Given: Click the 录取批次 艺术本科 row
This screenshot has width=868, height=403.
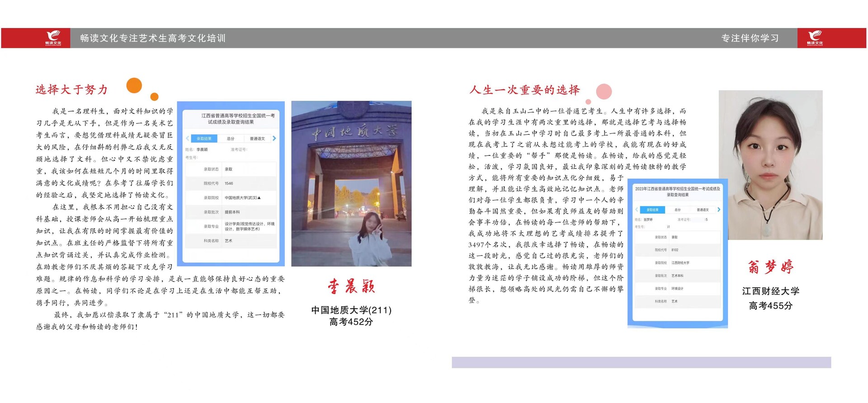Looking at the screenshot, I should click(x=678, y=276).
